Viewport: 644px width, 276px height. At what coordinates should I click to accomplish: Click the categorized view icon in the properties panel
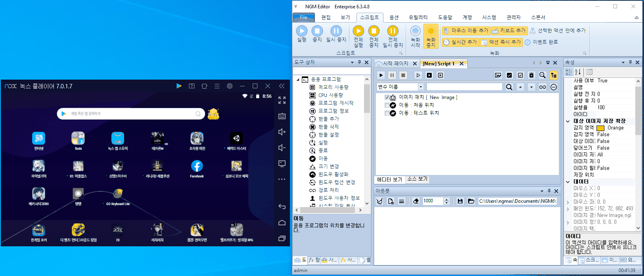point(569,72)
